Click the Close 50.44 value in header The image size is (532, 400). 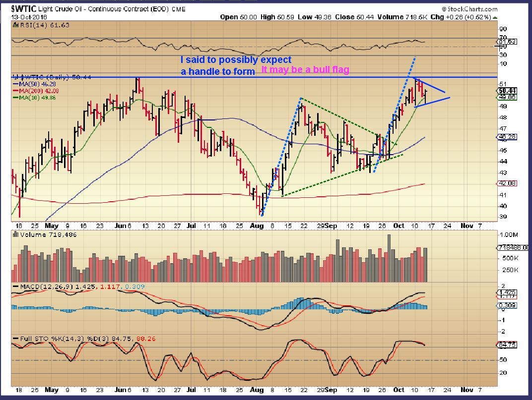(354, 17)
